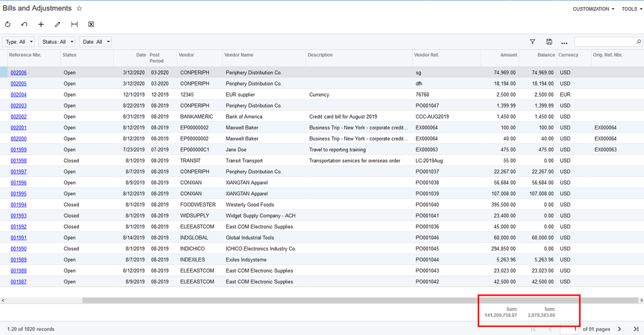Viewport: 644px width, 335px height.
Task: Click into the search input field
Action: 605,41
